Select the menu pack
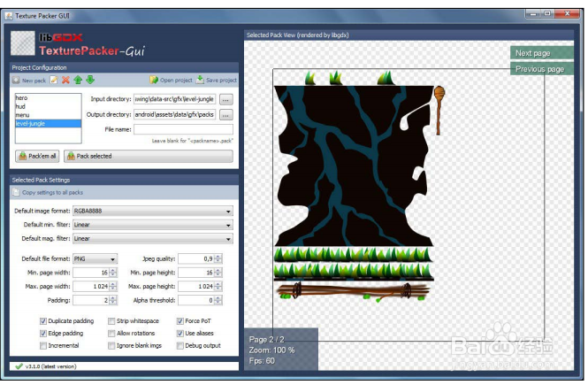The height and width of the screenshot is (385, 588). pyautogui.click(x=48, y=115)
